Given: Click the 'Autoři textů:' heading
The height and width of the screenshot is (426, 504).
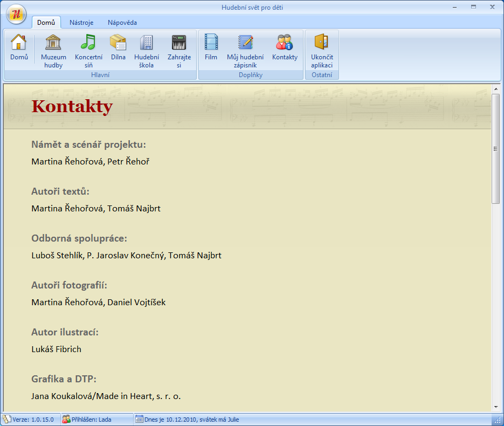Looking at the screenshot, I should [x=60, y=191].
